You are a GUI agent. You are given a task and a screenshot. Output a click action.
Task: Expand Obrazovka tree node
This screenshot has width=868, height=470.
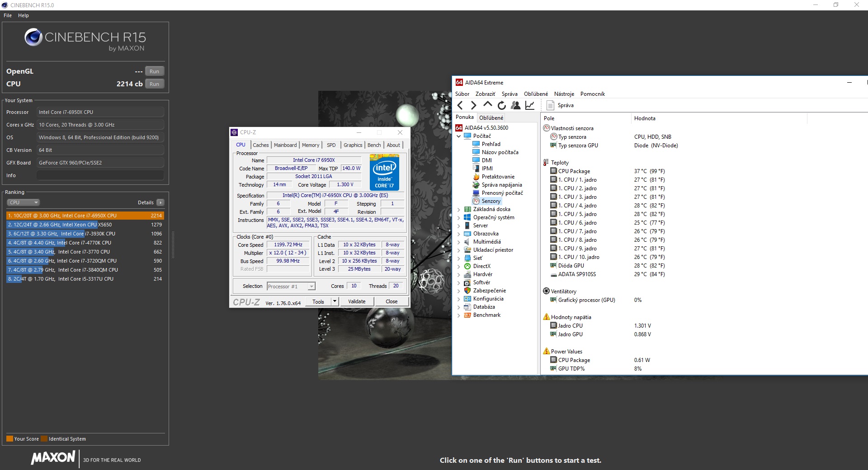459,234
